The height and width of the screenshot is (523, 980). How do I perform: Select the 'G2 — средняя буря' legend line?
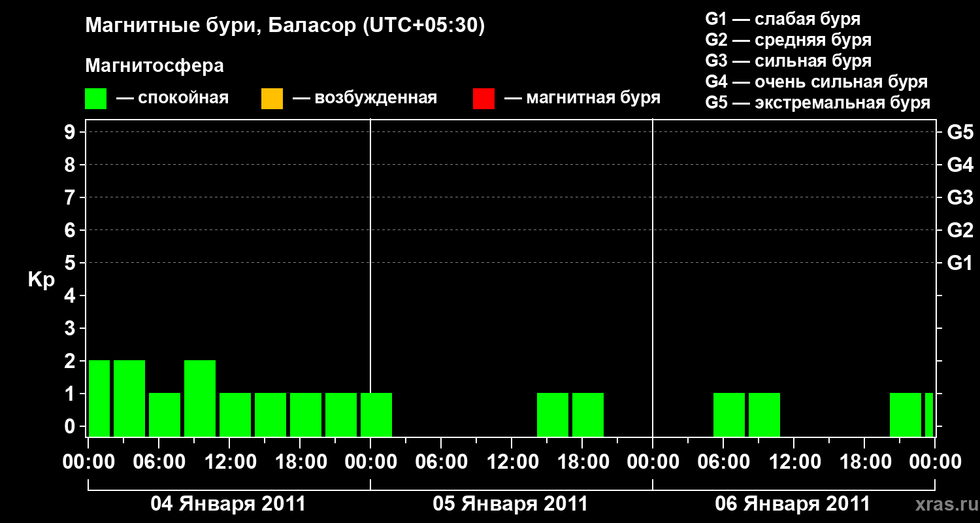click(x=788, y=40)
